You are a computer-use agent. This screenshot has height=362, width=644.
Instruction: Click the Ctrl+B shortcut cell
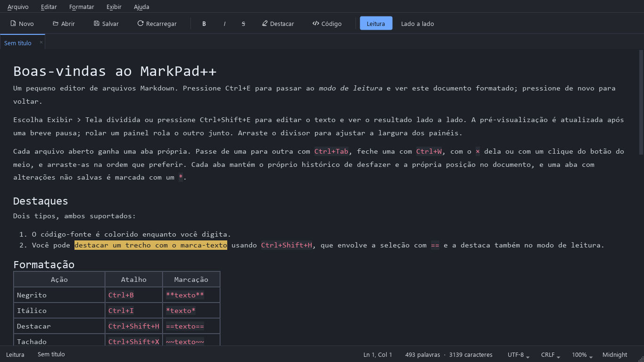pyautogui.click(x=134, y=295)
